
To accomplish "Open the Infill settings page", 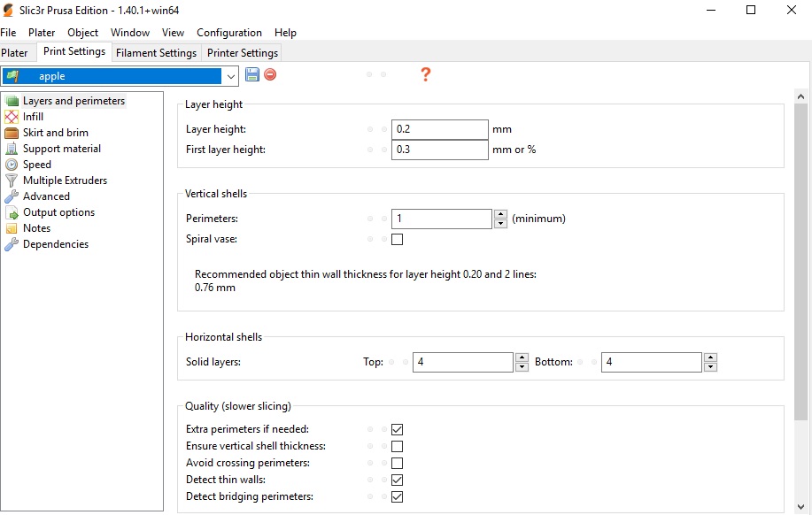I will pos(33,117).
